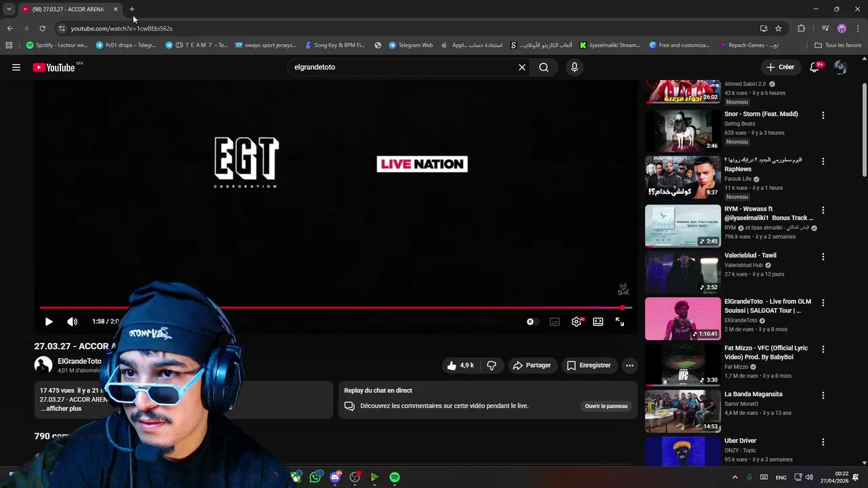The width and height of the screenshot is (868, 488).
Task: Reload the page
Action: tap(42, 28)
